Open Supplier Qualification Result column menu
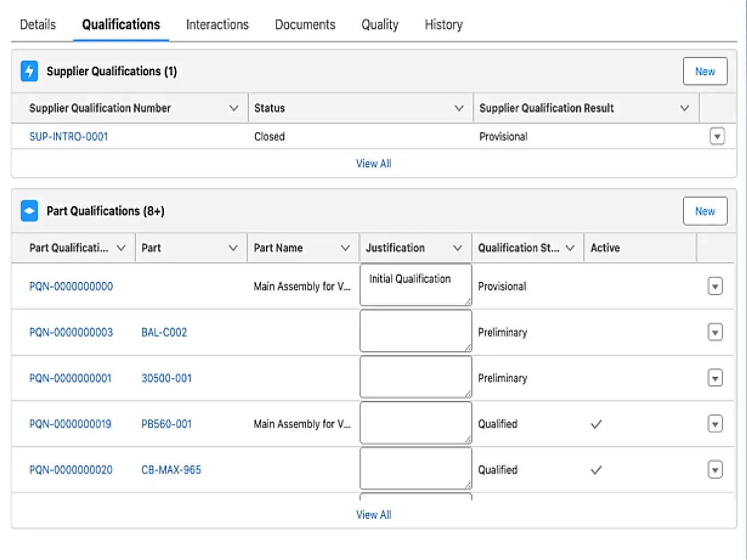This screenshot has height=560, width=747. (x=684, y=108)
